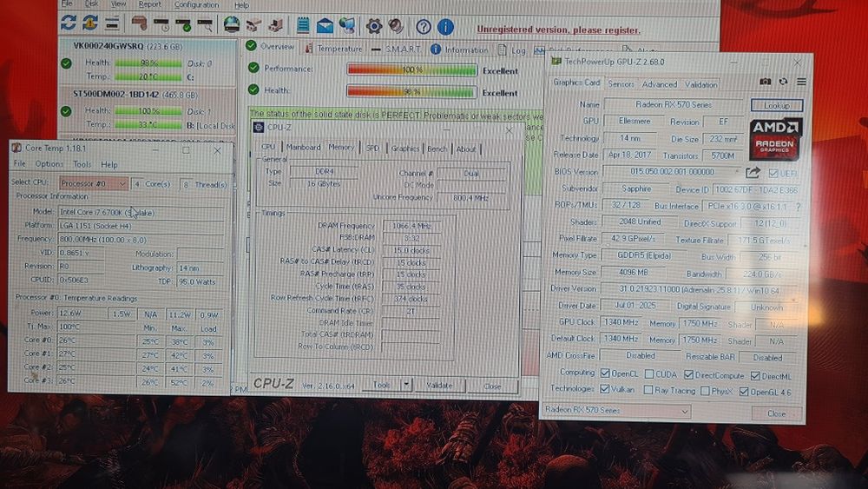The image size is (868, 489).
Task: Click the Bus Interface question mark in GPU-Z
Action: [798, 207]
